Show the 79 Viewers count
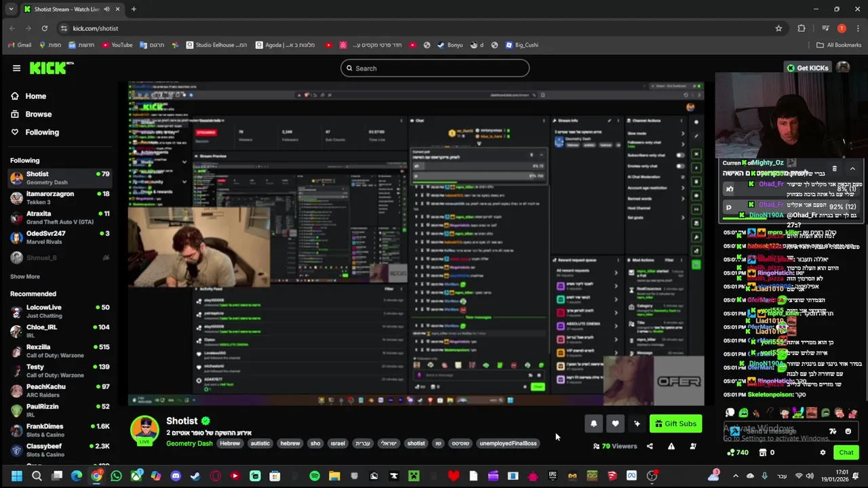Screen dimensions: 868x488 click(x=615, y=446)
